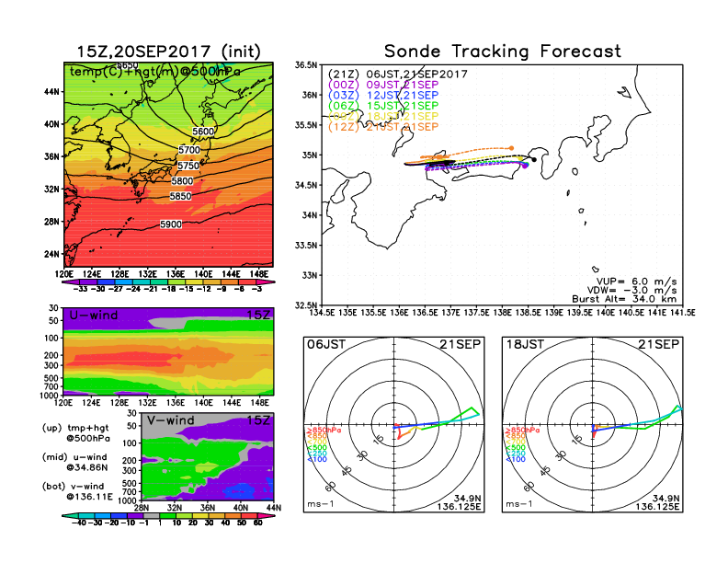Click the 5700 contour label

point(189,150)
